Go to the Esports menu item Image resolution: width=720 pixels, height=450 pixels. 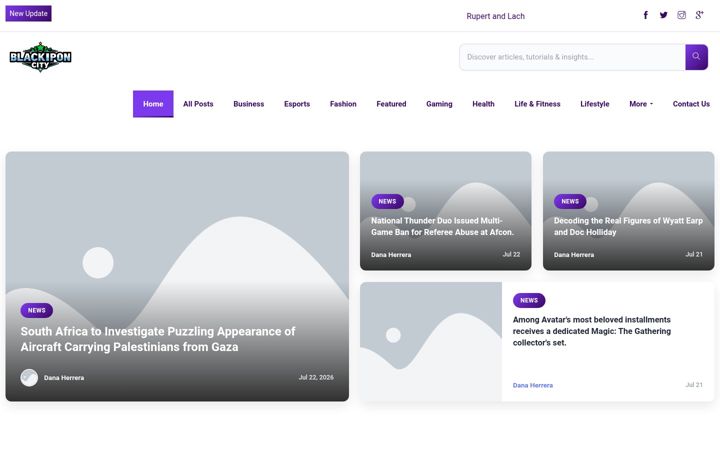[x=297, y=104]
